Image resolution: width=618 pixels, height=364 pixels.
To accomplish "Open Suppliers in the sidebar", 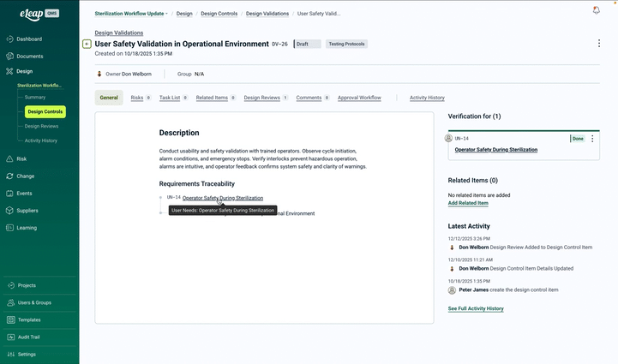I will (x=27, y=211).
